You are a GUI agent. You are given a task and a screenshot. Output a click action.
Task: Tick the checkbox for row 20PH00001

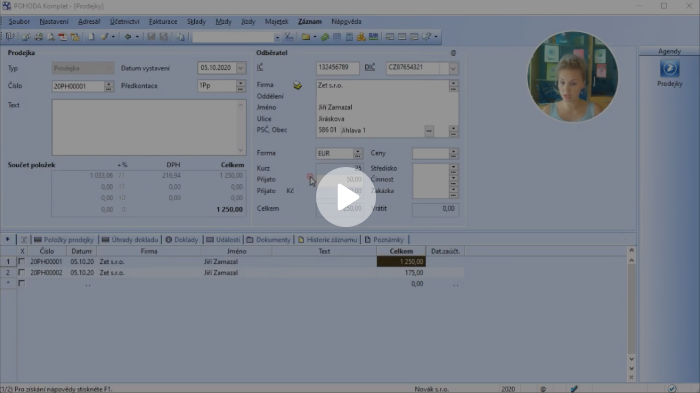pyautogui.click(x=21, y=261)
